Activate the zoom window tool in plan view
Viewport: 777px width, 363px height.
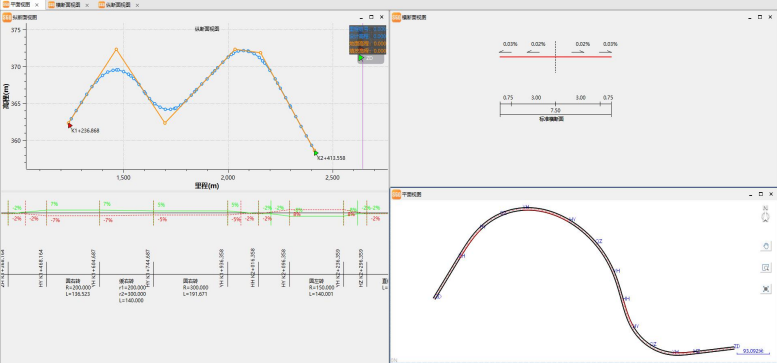[766, 268]
